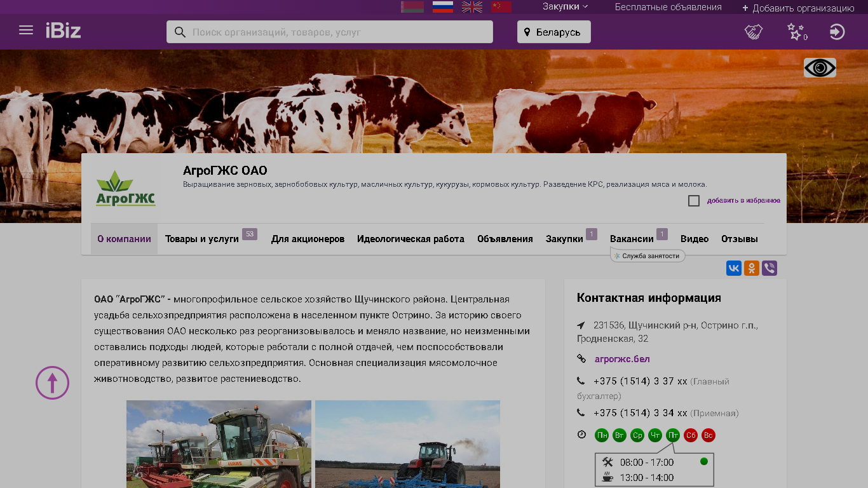Viewport: 868px width, 488px height.
Task: Open the Для акционеров tab
Action: coord(308,239)
